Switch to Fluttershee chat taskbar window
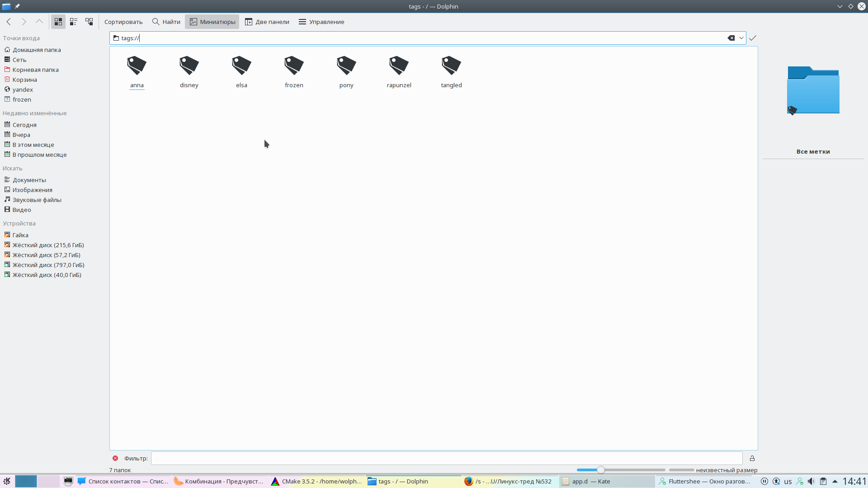This screenshot has height=488, width=868. tap(704, 481)
